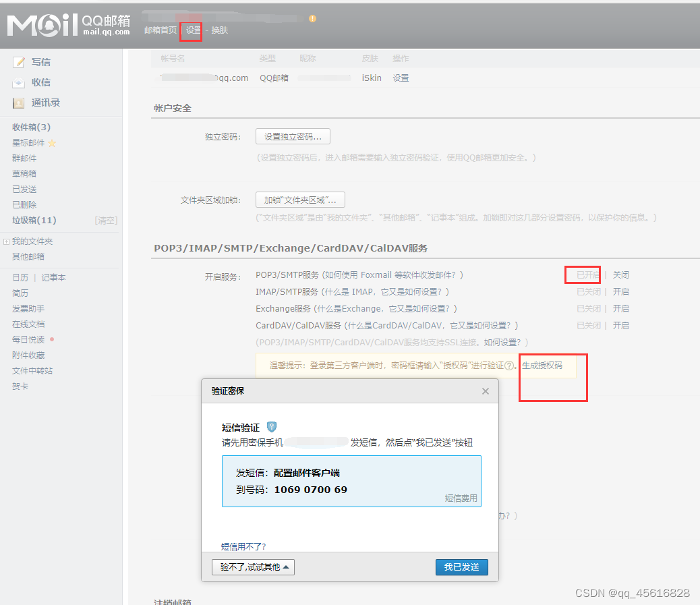
Task: Go to 邮箱首页 from the top bar
Action: pos(160,30)
